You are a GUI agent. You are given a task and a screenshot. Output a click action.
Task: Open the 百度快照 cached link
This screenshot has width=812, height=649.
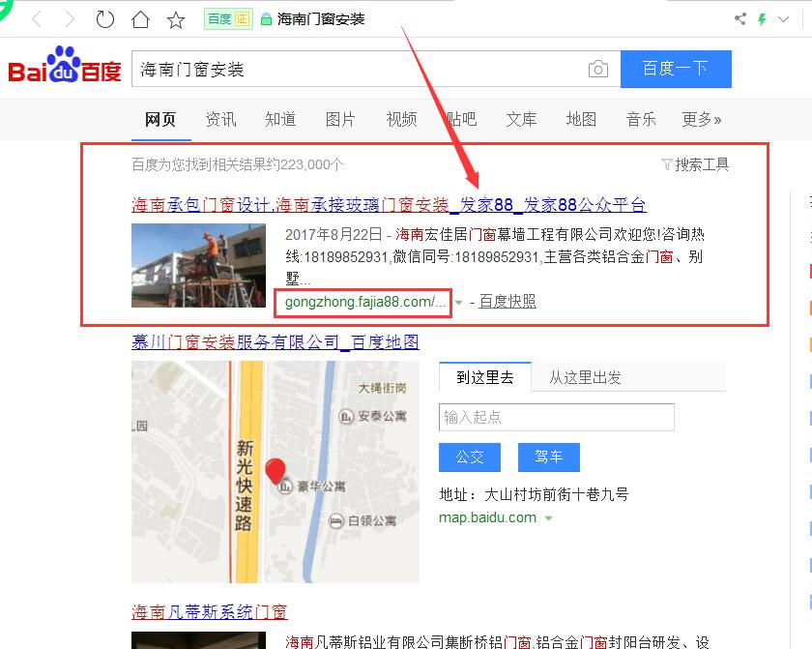point(507,302)
